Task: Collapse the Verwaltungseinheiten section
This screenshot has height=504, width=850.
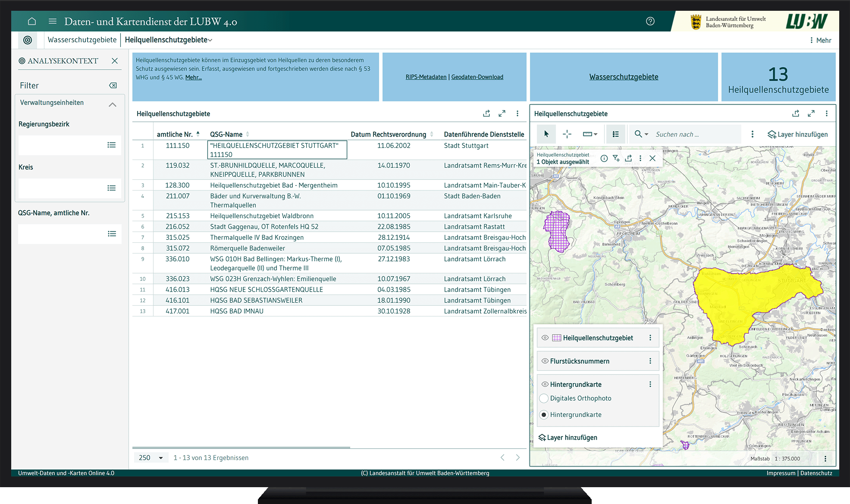Action: click(x=113, y=104)
